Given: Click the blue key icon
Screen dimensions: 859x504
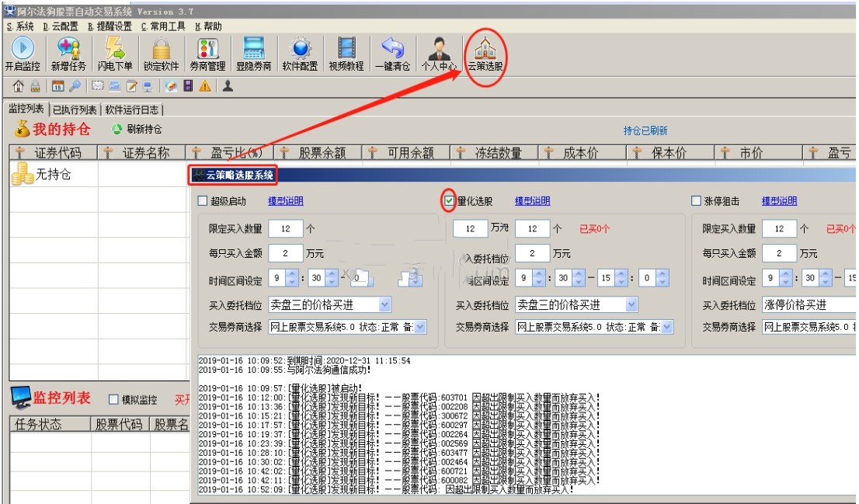Looking at the screenshot, I should (x=75, y=86).
